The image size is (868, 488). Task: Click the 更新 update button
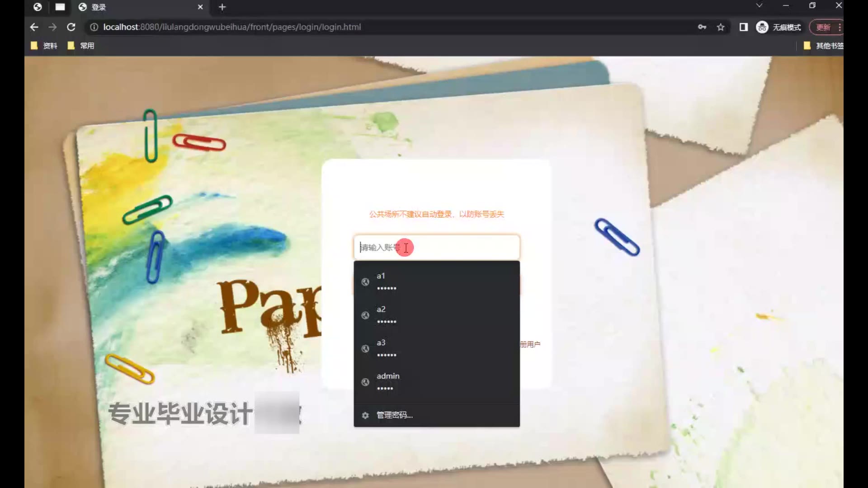[x=823, y=27]
